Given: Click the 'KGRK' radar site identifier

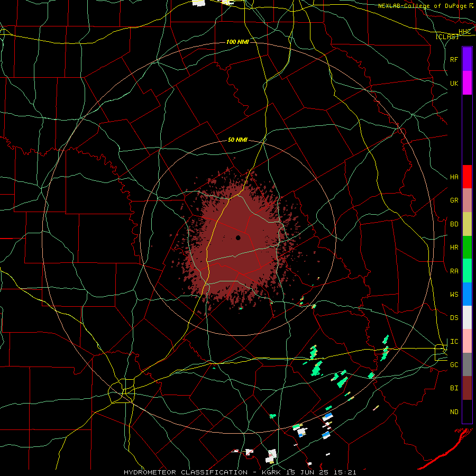Looking at the screenshot, I should pos(272,472).
